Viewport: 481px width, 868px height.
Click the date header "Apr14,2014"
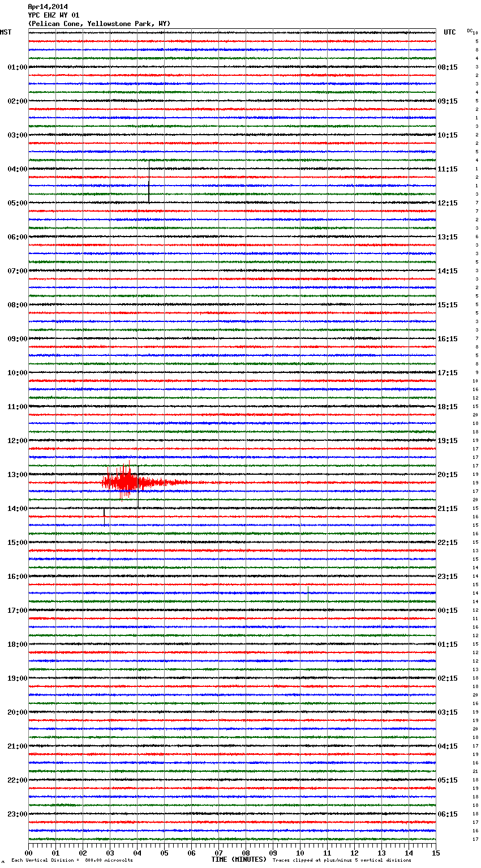click(x=48, y=7)
